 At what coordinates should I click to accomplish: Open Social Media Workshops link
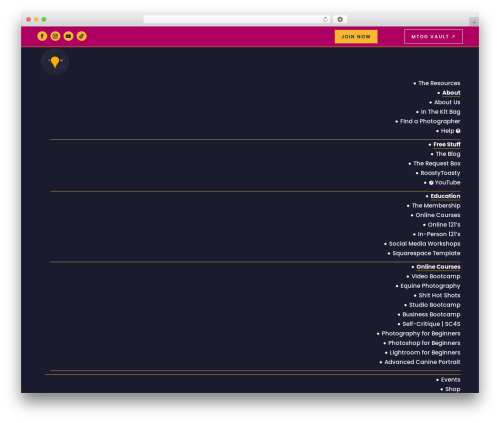click(x=424, y=244)
